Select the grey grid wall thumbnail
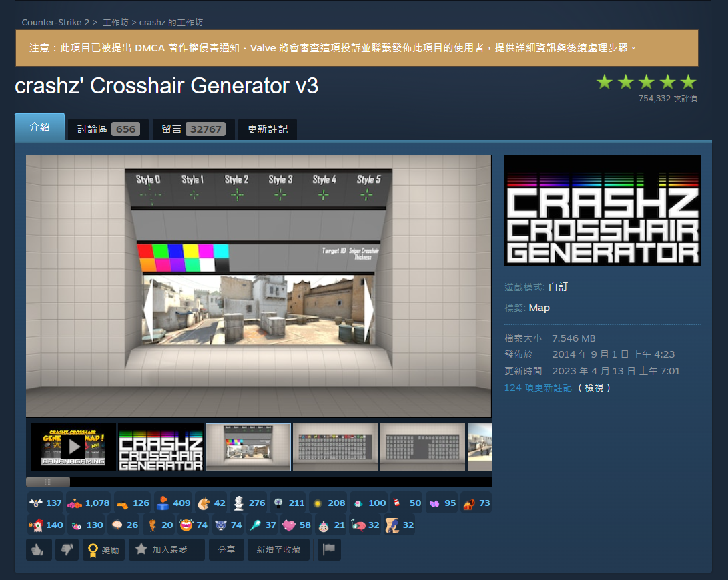Image resolution: width=728 pixels, height=580 pixels. [x=422, y=447]
